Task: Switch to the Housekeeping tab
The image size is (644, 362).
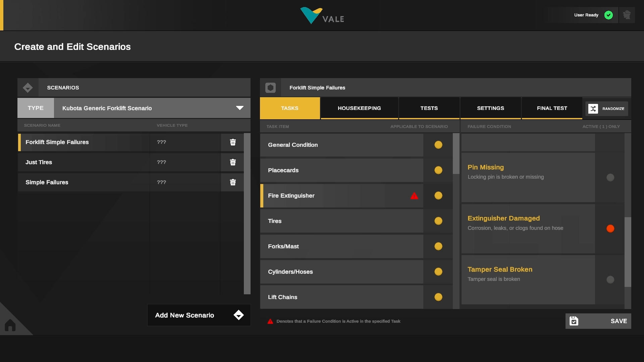Action: click(359, 108)
